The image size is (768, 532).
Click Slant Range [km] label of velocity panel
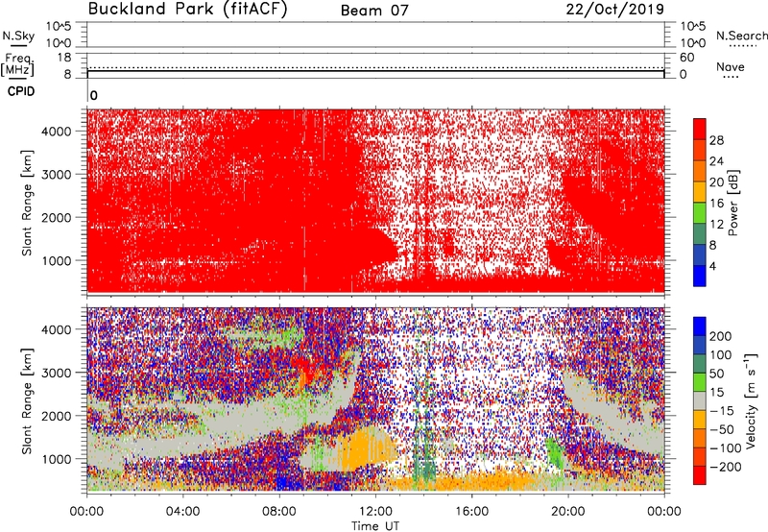(27, 401)
